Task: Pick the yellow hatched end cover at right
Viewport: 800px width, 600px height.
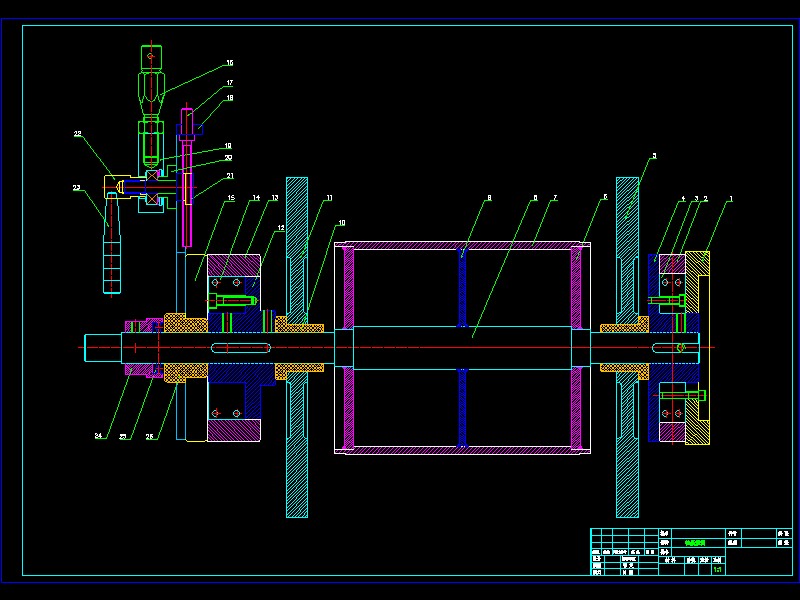Action: point(697,347)
